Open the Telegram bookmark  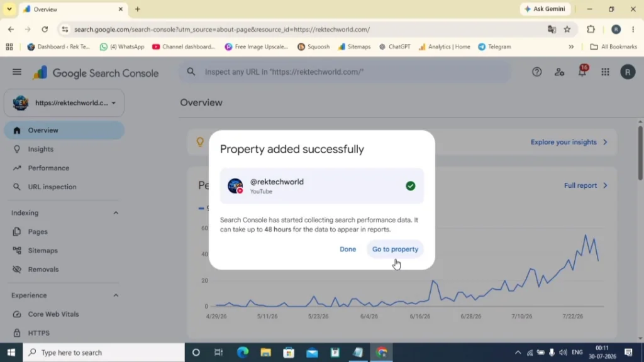point(494,47)
